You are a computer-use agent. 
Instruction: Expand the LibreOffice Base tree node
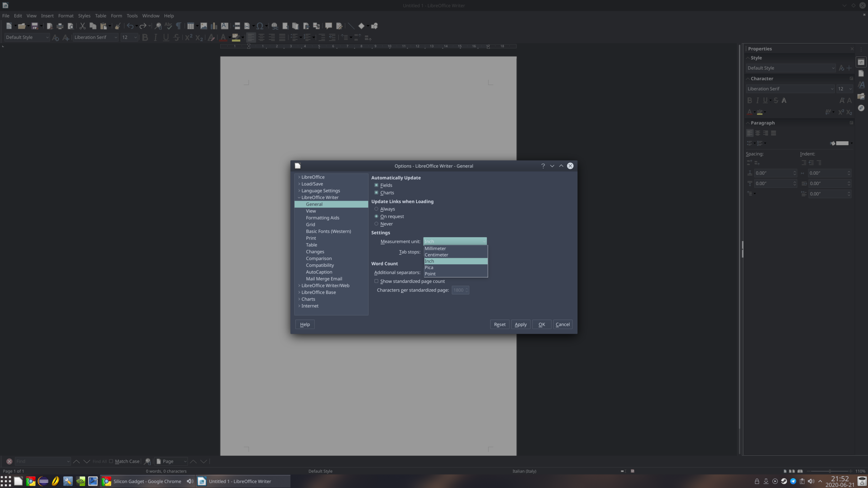click(x=299, y=292)
